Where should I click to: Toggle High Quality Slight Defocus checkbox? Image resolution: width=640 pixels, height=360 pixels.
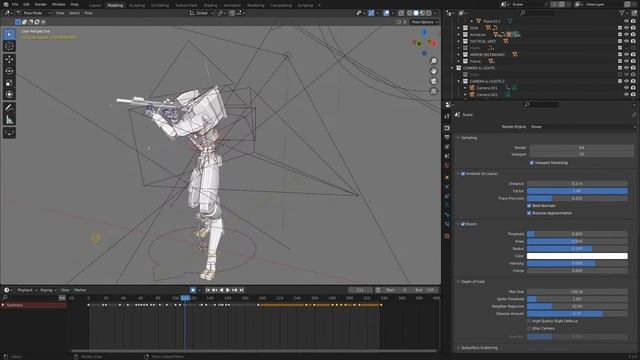click(529, 321)
